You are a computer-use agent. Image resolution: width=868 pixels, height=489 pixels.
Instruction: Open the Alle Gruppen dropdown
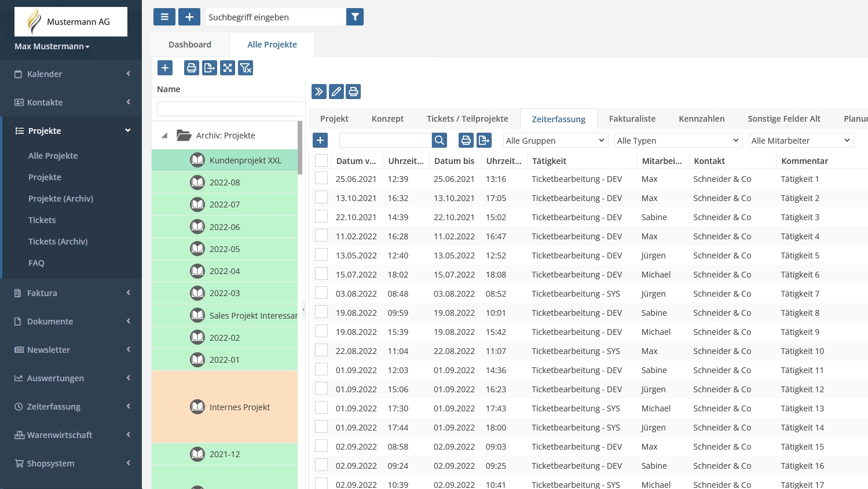555,140
